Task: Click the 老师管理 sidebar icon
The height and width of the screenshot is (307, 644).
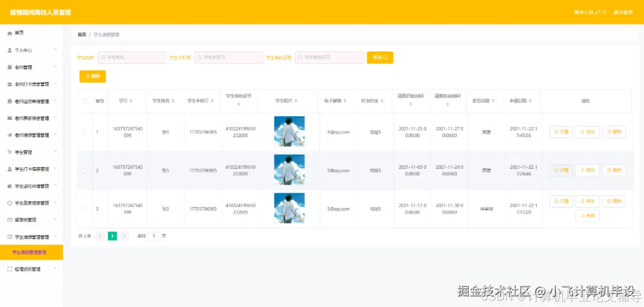Action: point(9,67)
